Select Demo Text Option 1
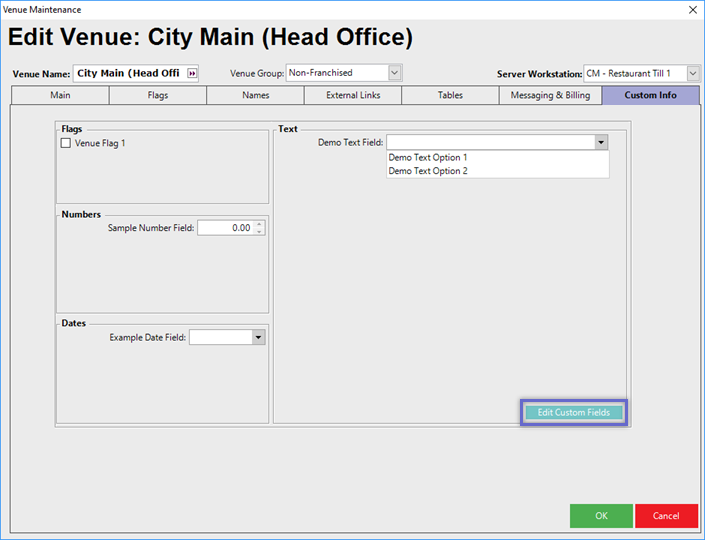 coord(428,158)
